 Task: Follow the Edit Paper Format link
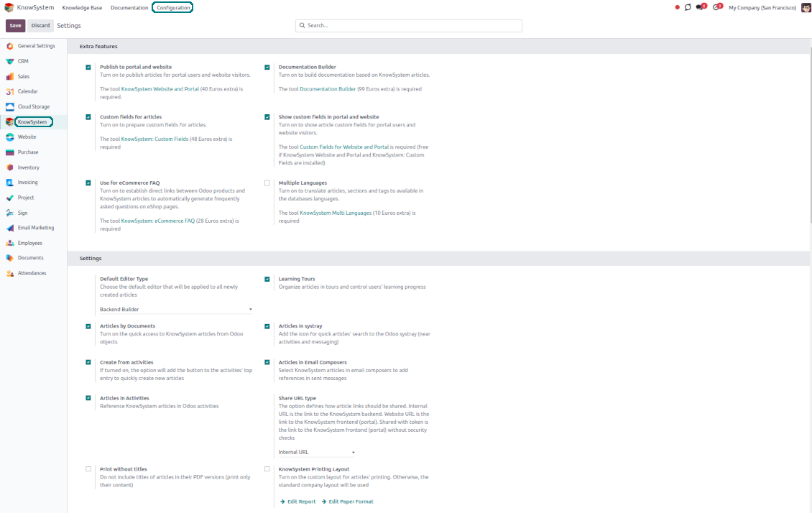(348, 502)
